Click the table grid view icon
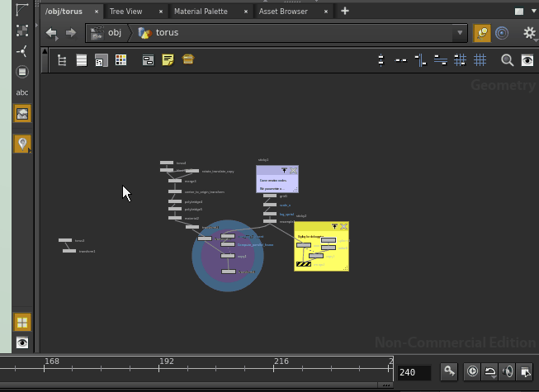Screen dimensions: 539x392 (x=121, y=60)
